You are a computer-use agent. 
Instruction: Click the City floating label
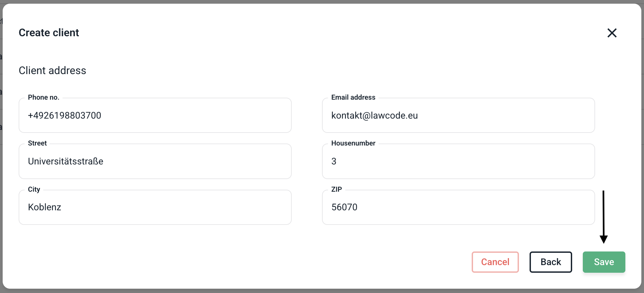(x=34, y=189)
